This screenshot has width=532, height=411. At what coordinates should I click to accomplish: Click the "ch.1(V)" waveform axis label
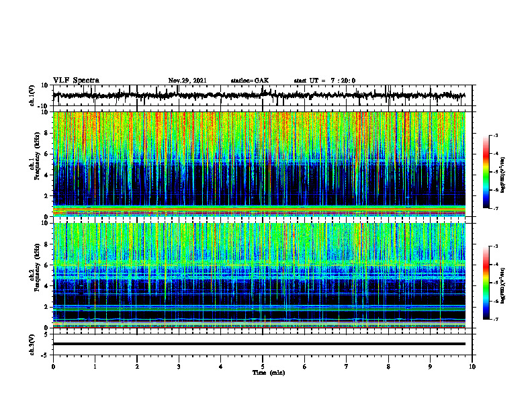(x=32, y=95)
